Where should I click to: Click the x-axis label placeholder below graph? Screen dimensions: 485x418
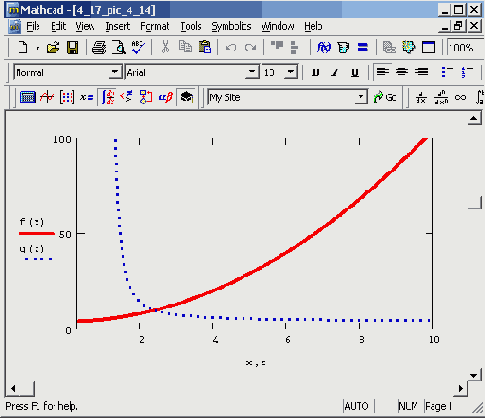click(255, 363)
